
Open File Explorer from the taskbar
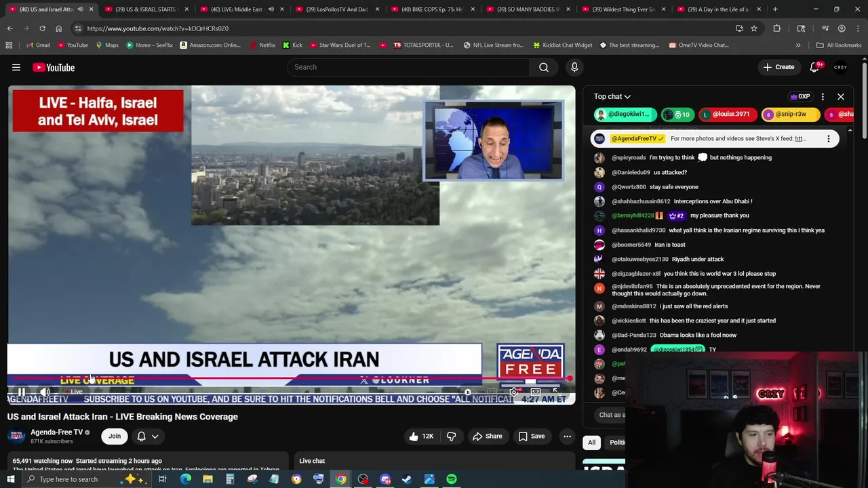tap(208, 479)
